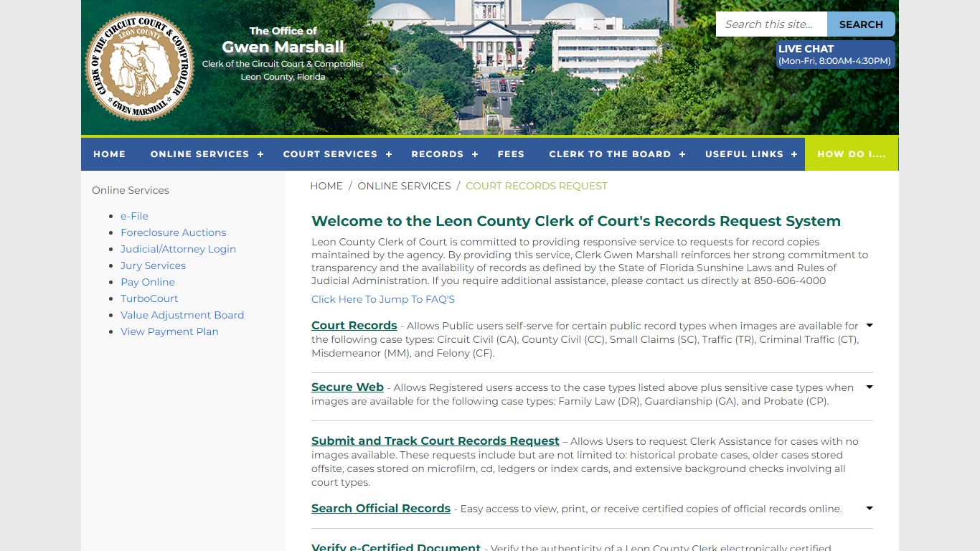
Task: Expand the Records menu plus icon
Action: click(475, 154)
